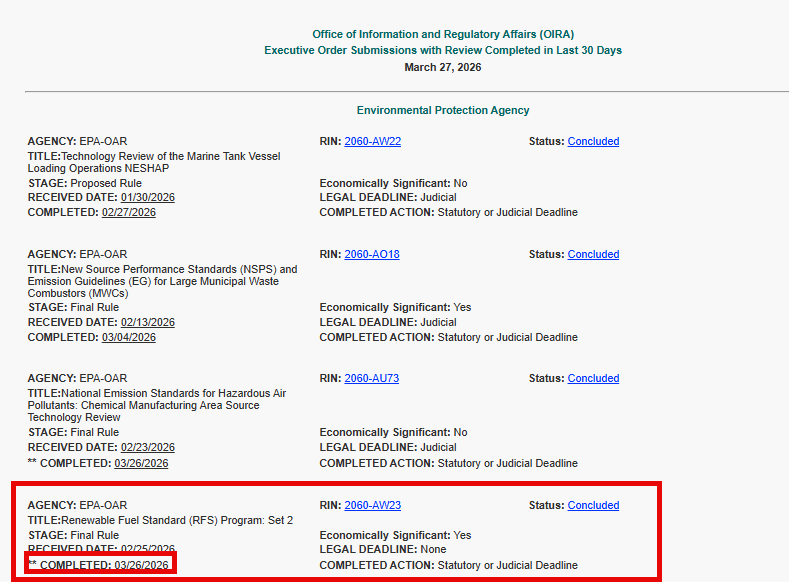Image resolution: width=789 pixels, height=582 pixels.
Task: Click Economically Significant: Yes for rule 2060-AW23
Action: pyautogui.click(x=396, y=535)
